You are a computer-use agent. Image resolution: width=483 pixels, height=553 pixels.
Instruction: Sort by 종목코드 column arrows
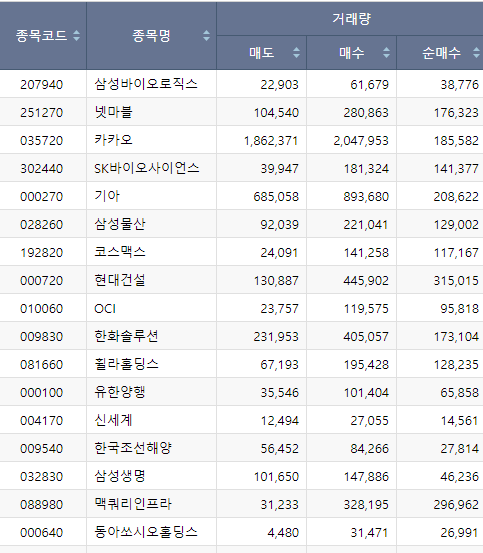77,35
